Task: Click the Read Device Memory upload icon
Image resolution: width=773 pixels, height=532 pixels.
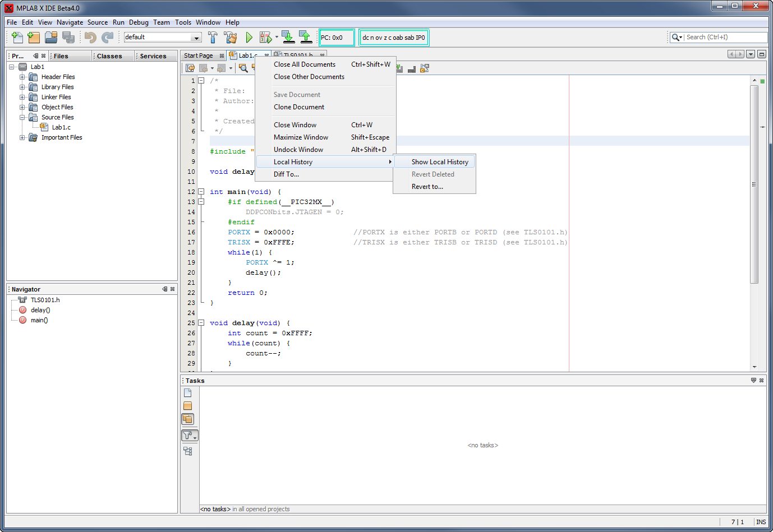Action: click(x=305, y=38)
